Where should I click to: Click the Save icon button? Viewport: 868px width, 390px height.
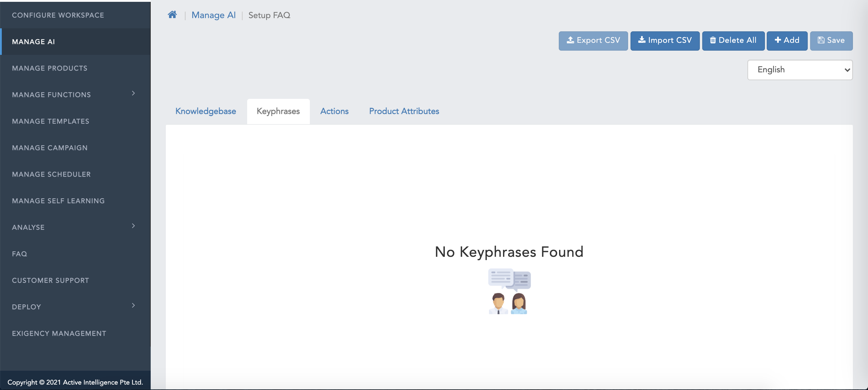832,40
